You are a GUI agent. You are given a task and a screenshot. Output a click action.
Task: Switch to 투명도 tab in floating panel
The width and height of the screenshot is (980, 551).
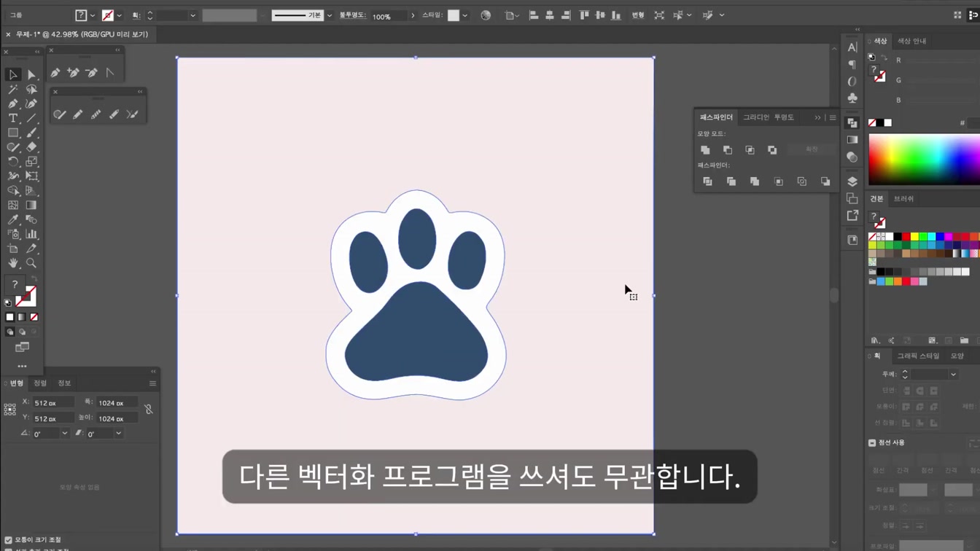point(784,117)
